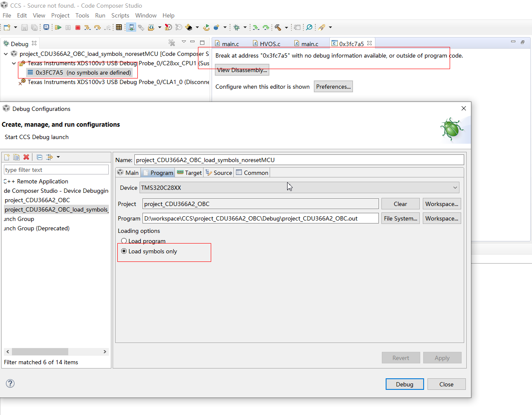This screenshot has height=415, width=532.
Task: Click the Connect Target toolbar icon
Action: pos(131,27)
